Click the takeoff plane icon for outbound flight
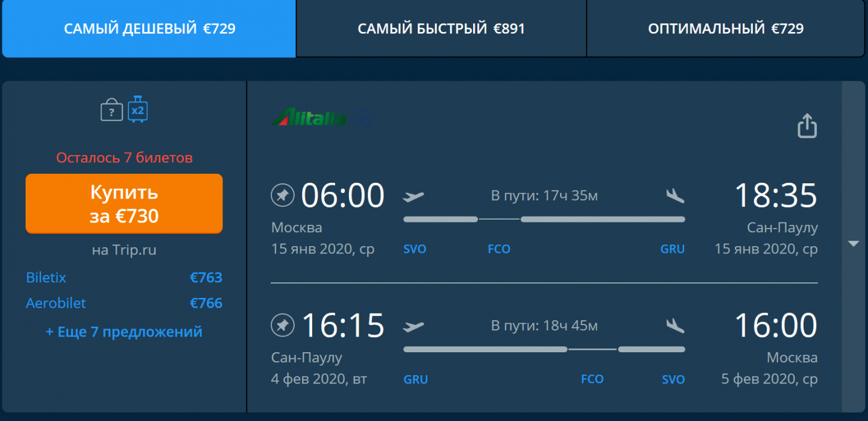Viewport: 868px width, 421px height. [414, 196]
